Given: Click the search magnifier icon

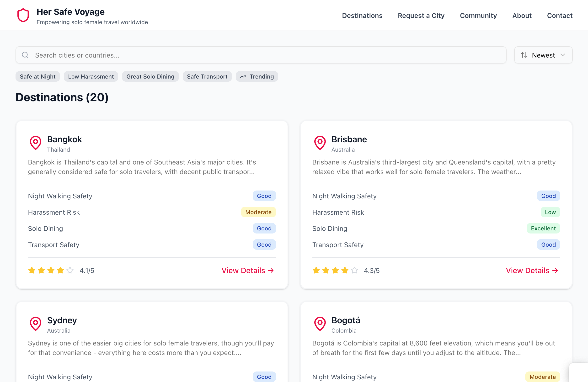Looking at the screenshot, I should 25,55.
